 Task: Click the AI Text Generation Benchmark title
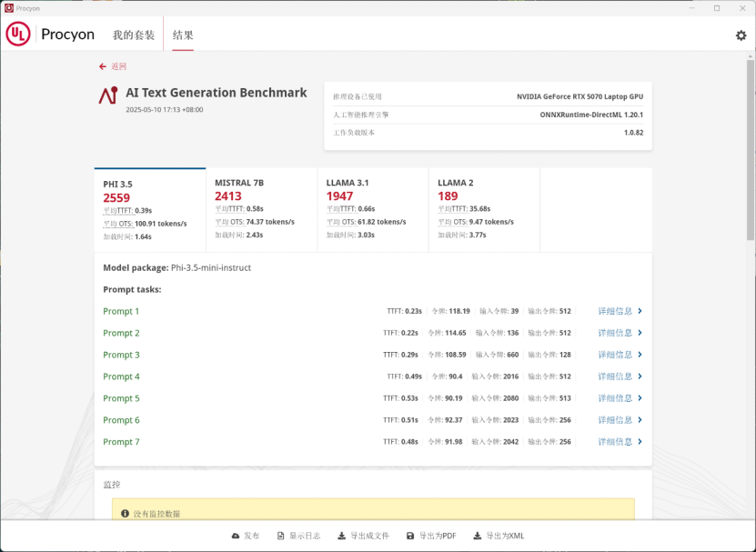[x=217, y=93]
